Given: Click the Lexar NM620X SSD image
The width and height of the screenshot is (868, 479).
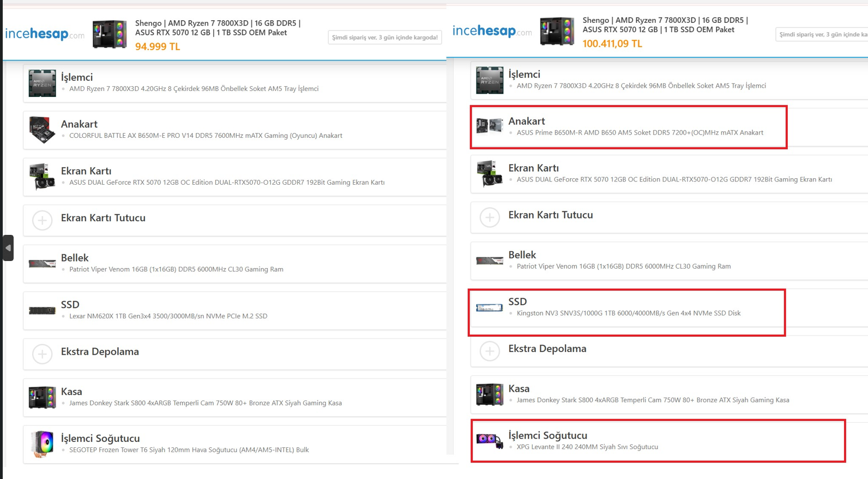Looking at the screenshot, I should coord(42,311).
